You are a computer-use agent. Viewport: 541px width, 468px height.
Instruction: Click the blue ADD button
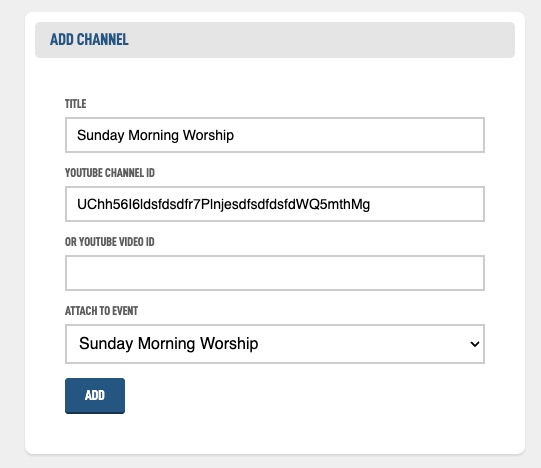(x=95, y=396)
